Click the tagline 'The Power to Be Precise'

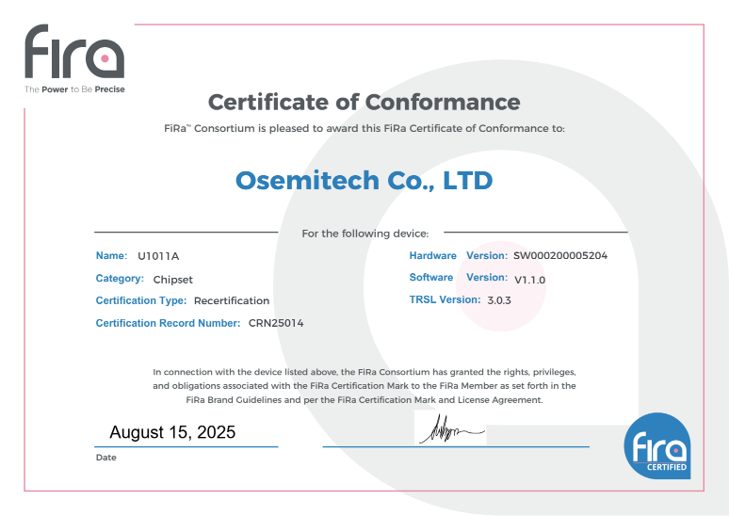pyautogui.click(x=74, y=89)
